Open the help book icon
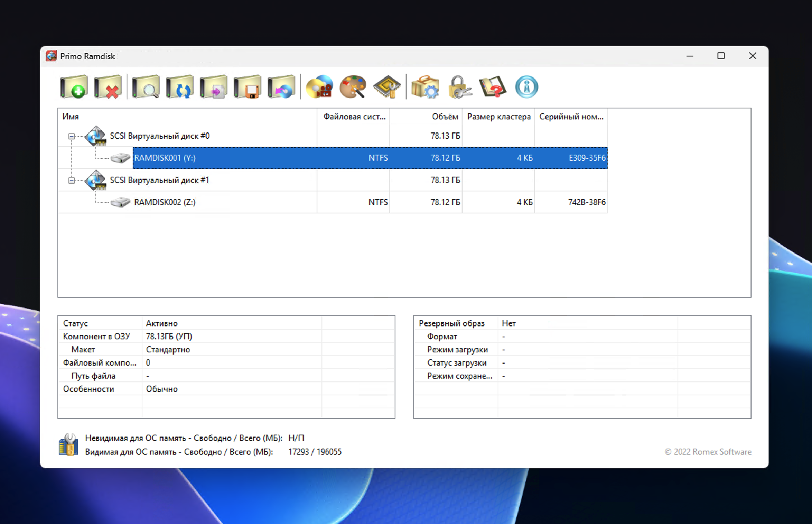812x524 pixels. point(493,87)
